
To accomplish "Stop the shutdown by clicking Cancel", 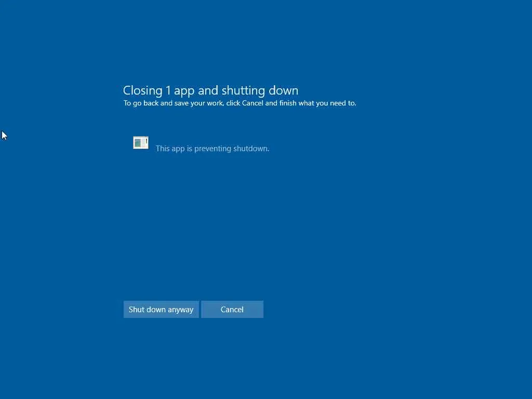I will click(x=232, y=310).
